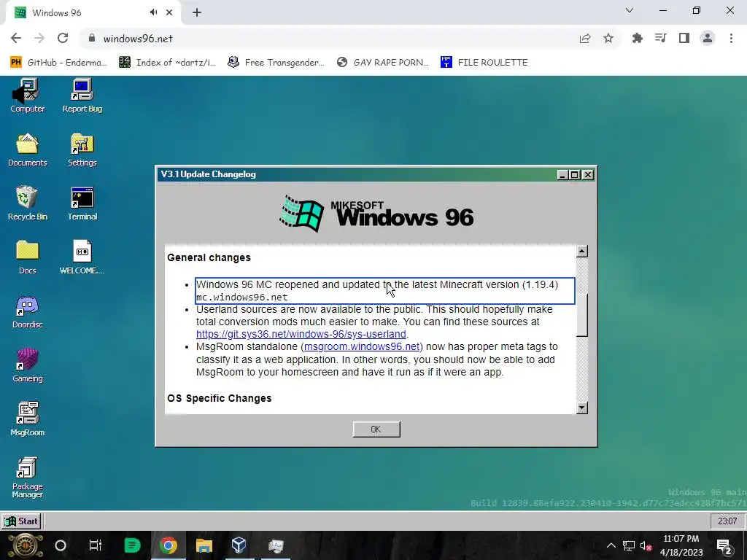This screenshot has height=560, width=747.
Task: Open the Windows host Start button
Action: click(25, 545)
